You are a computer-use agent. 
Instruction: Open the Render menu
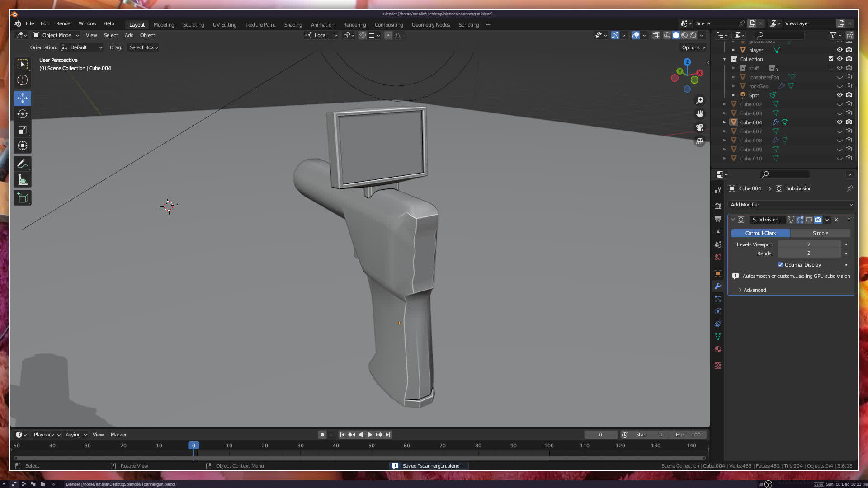point(64,23)
